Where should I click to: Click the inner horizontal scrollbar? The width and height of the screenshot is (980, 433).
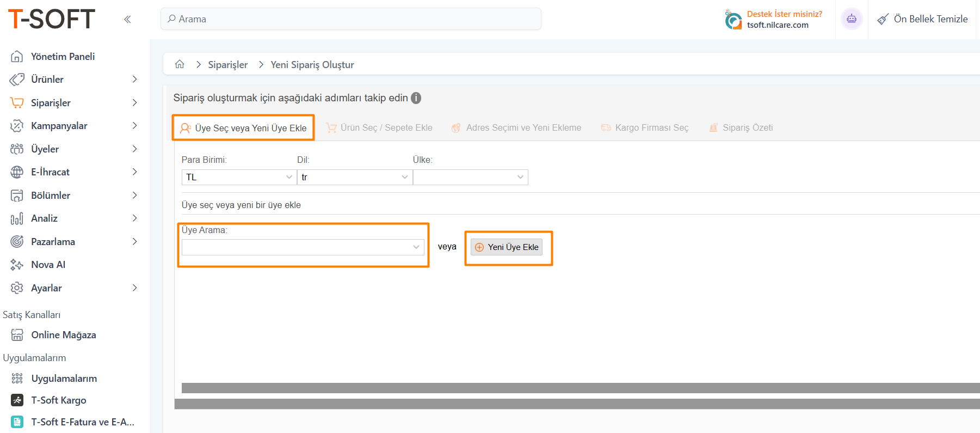point(581,388)
